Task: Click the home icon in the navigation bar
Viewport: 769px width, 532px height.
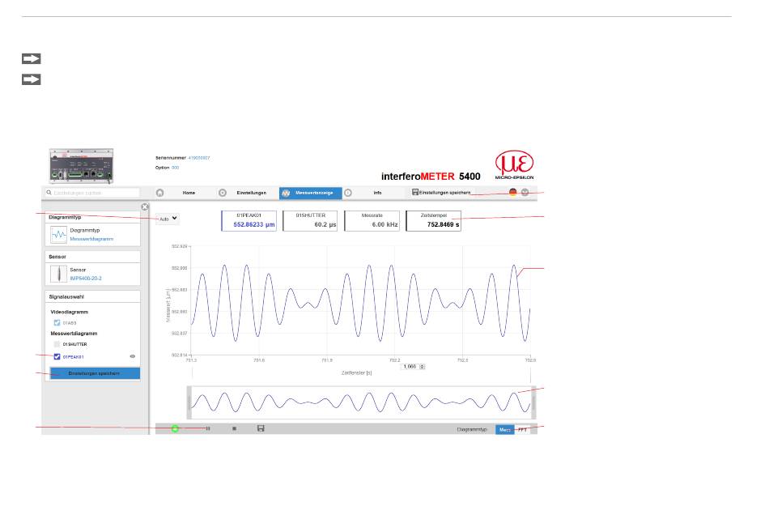Action: coord(160,193)
